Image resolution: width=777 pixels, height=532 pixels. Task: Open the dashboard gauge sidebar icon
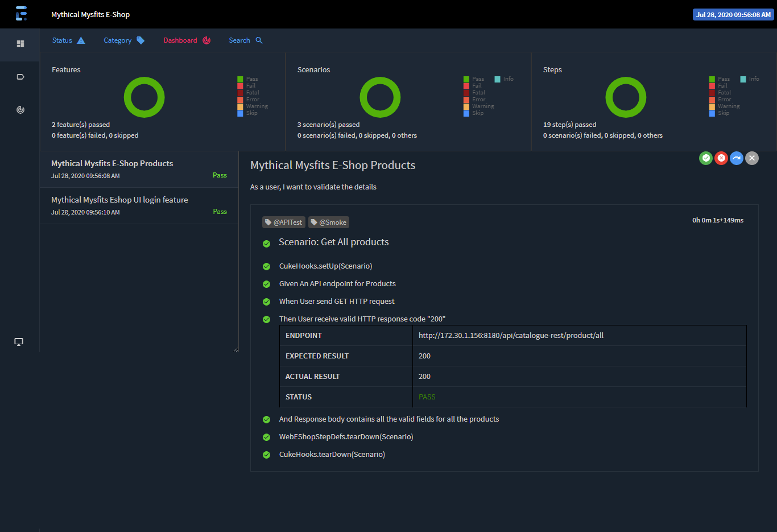click(x=20, y=110)
